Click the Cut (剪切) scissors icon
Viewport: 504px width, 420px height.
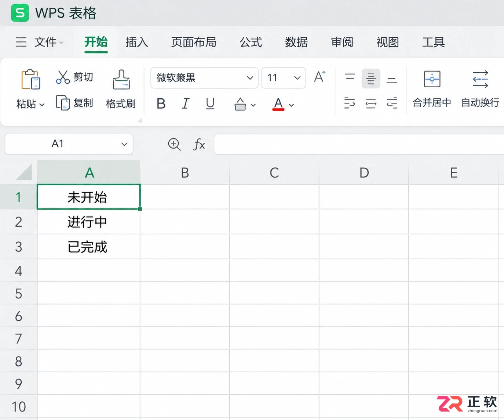(x=63, y=77)
